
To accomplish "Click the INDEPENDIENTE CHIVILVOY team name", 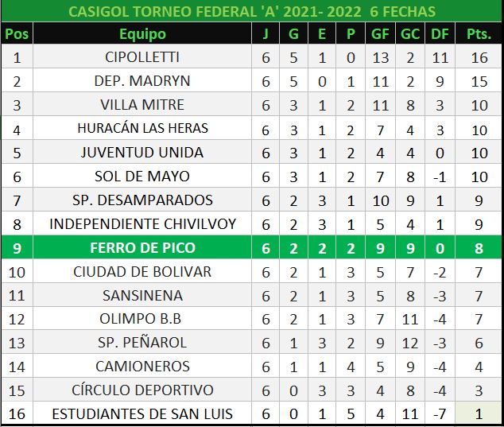I will click(x=142, y=224).
